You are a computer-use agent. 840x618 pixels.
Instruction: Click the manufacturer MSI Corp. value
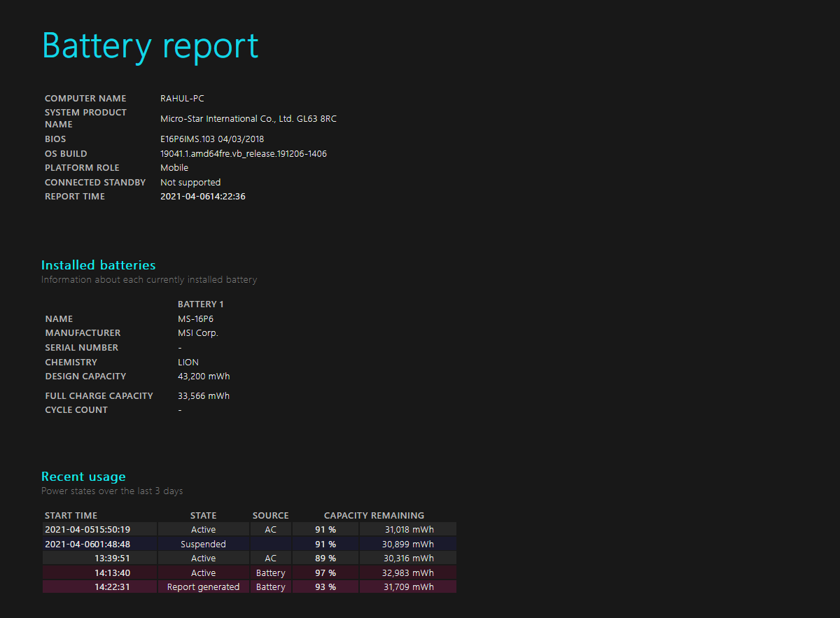198,333
